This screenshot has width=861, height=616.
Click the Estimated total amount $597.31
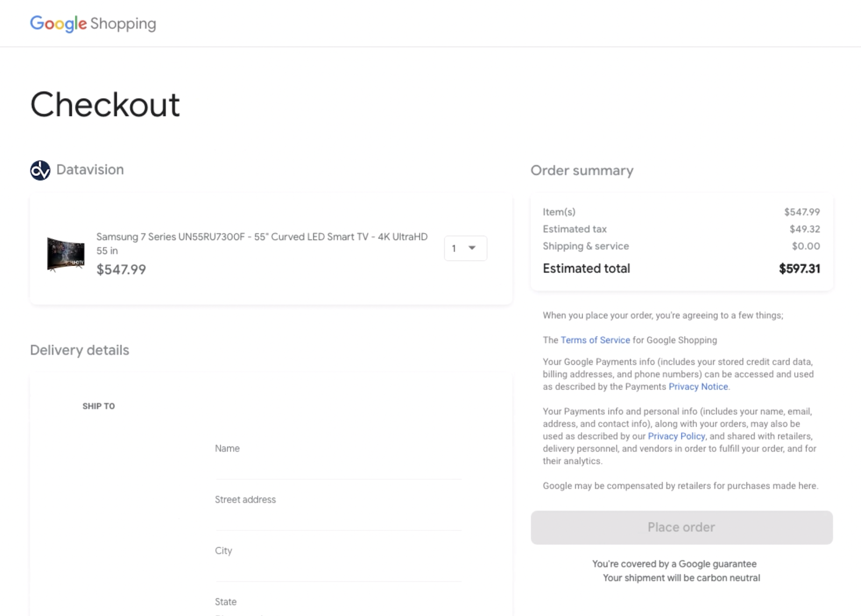click(x=800, y=268)
